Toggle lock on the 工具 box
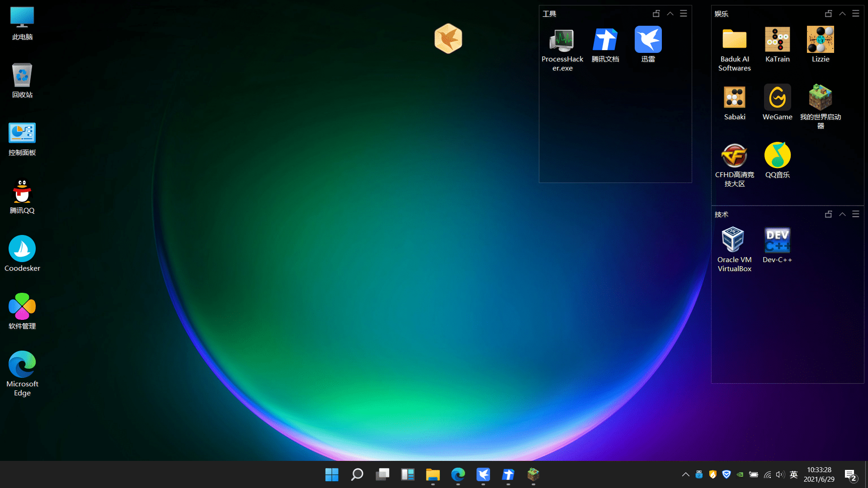The image size is (868, 488). tap(656, 14)
